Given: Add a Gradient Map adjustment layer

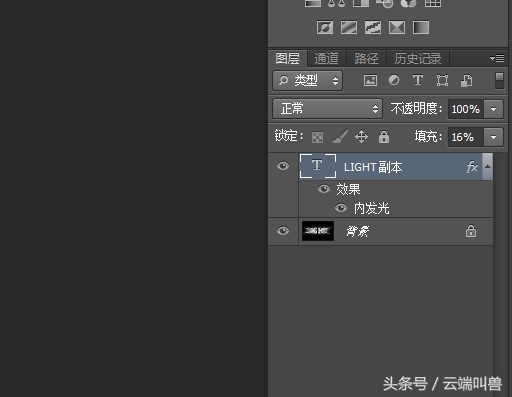Looking at the screenshot, I should click(x=421, y=28).
